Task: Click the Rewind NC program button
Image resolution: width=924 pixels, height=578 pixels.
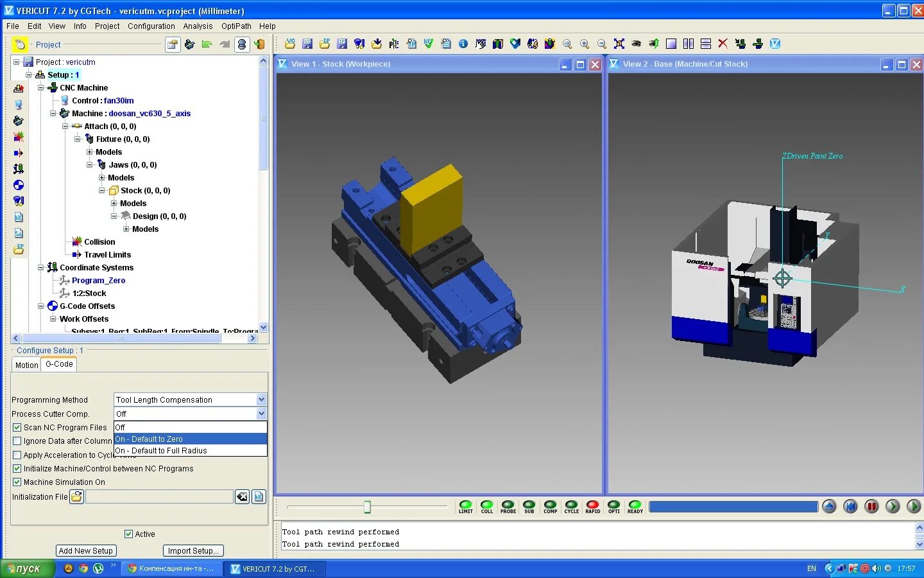Action: tap(850, 506)
